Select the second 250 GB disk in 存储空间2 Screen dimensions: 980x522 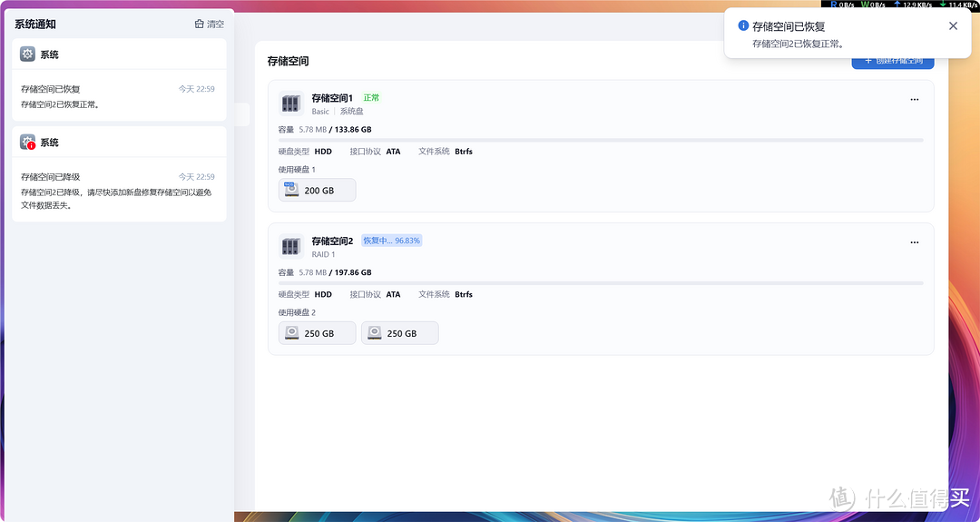tap(399, 333)
